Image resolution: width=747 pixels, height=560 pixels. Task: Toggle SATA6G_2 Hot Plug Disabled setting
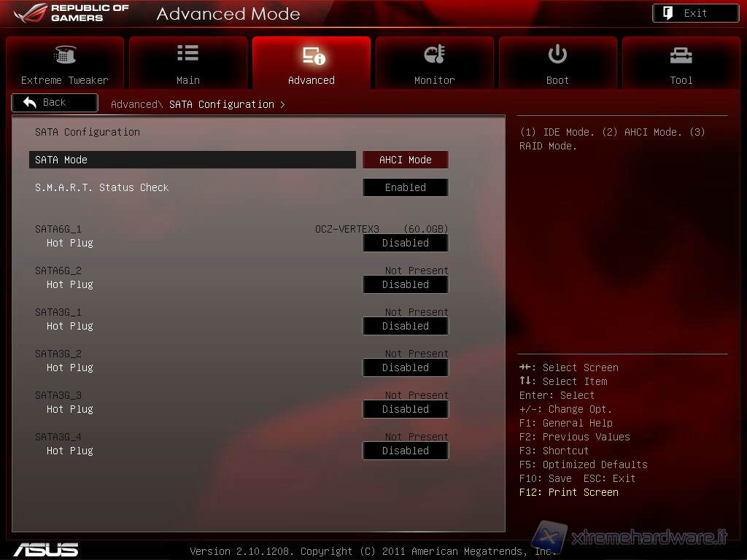point(406,285)
